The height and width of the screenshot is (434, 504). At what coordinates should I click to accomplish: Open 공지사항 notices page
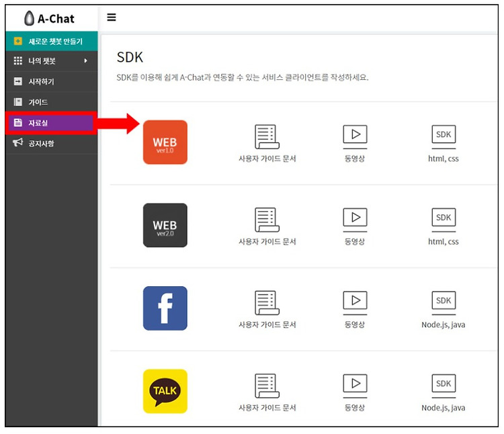(52, 143)
